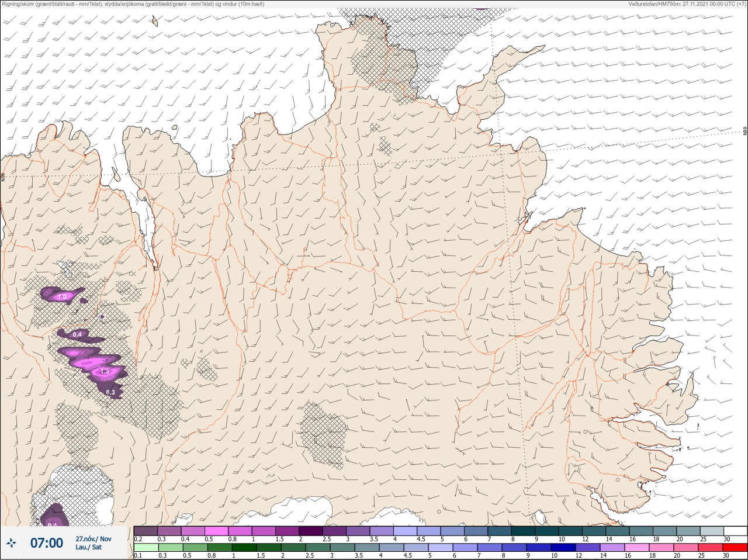Open the map title starting with Rigning/skúrir
This screenshot has height=560, width=748.
click(x=133, y=4)
